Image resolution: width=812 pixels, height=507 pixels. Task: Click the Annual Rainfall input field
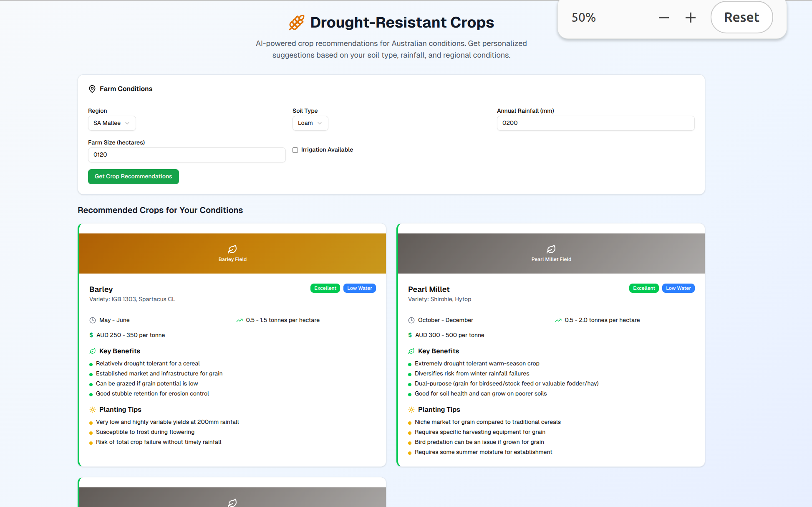(x=595, y=123)
